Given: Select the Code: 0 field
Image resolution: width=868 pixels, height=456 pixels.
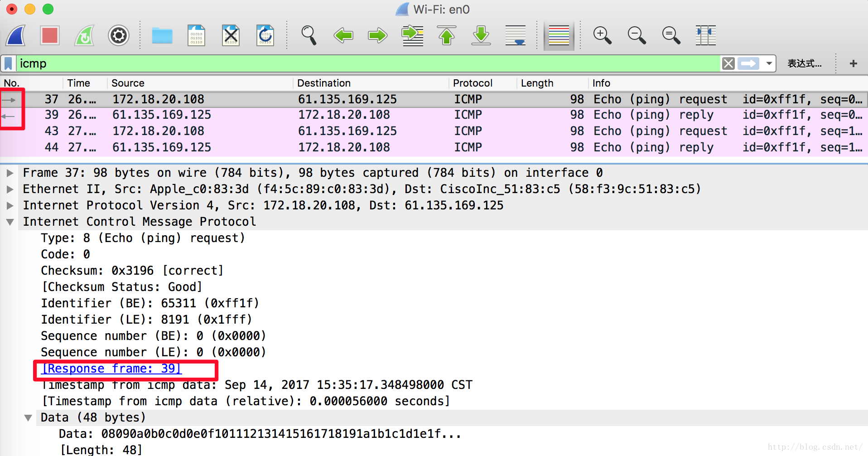Looking at the screenshot, I should pos(65,254).
